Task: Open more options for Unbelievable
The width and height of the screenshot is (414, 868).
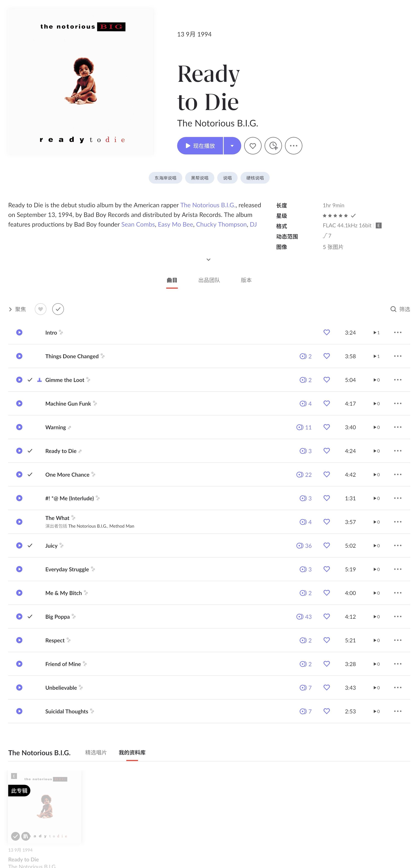Action: tap(397, 687)
